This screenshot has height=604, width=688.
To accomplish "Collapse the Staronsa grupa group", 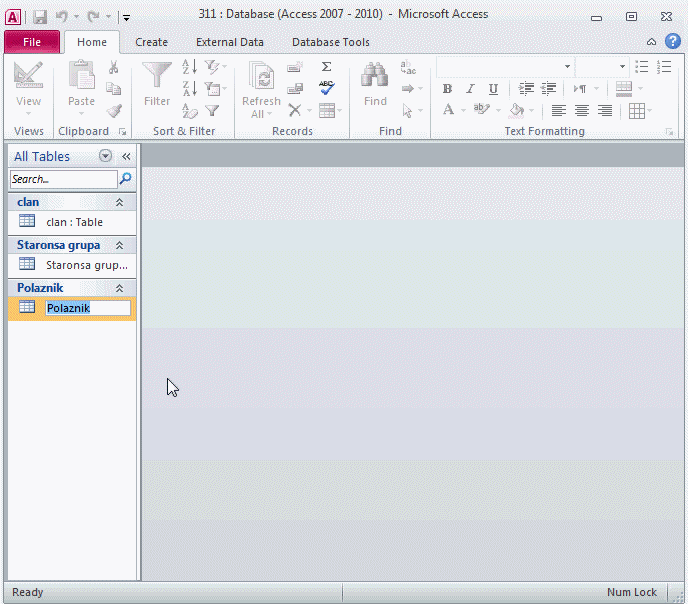I will (x=120, y=245).
